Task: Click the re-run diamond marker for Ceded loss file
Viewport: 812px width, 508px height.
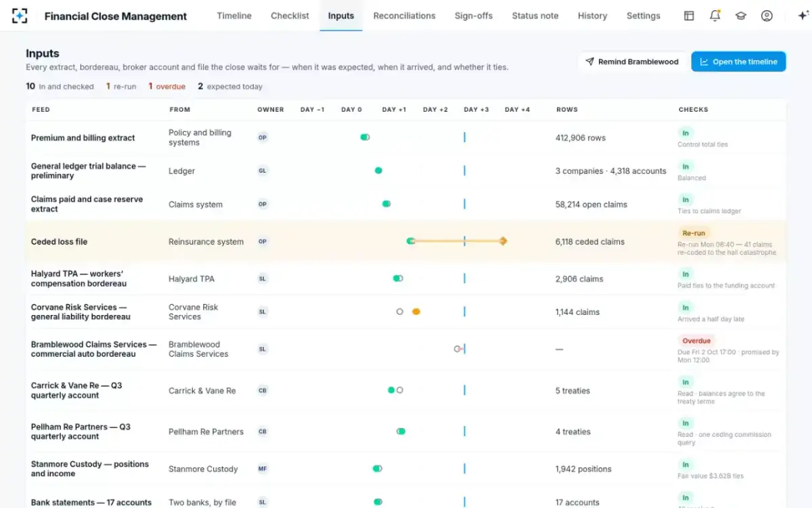Action: coord(503,241)
